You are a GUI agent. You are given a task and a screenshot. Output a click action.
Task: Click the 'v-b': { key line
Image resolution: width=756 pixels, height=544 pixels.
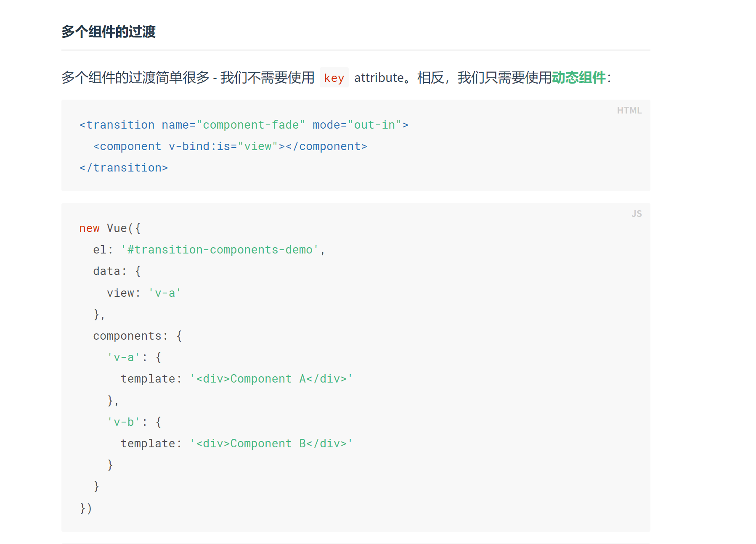click(134, 422)
